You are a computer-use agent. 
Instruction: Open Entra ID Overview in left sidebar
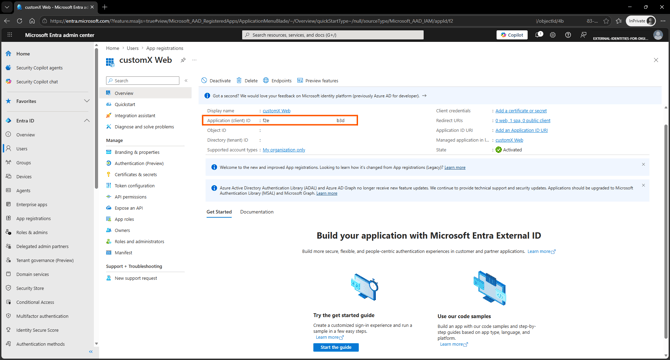pos(25,135)
